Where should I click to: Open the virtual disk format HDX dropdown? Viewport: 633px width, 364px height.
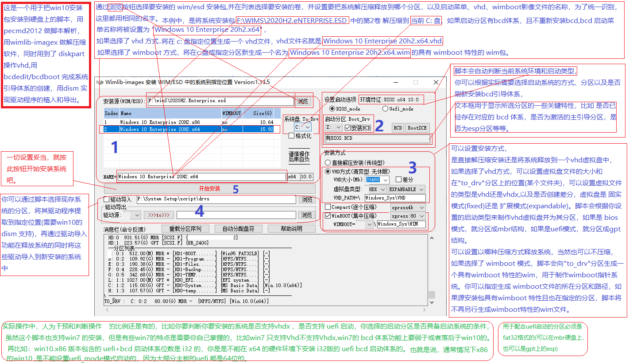point(376,189)
